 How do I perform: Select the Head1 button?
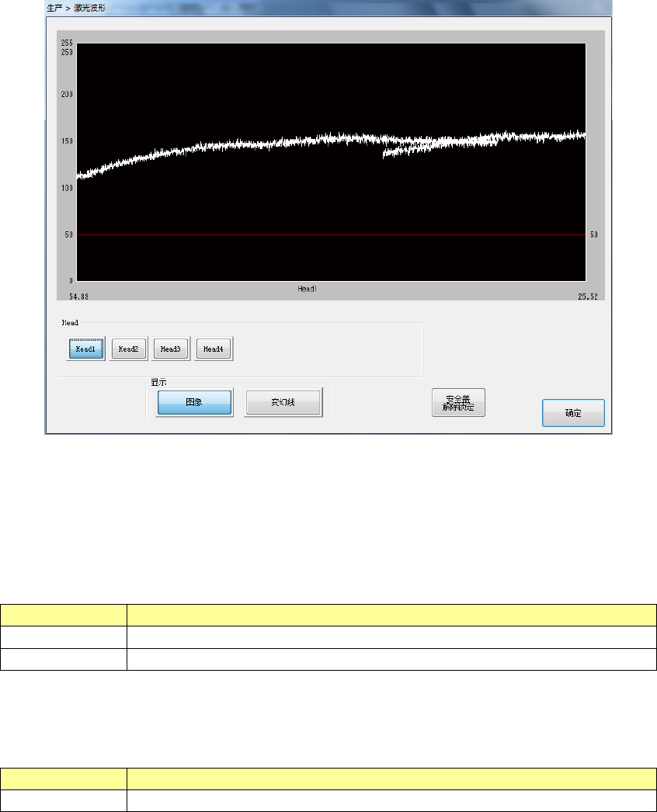[86, 349]
